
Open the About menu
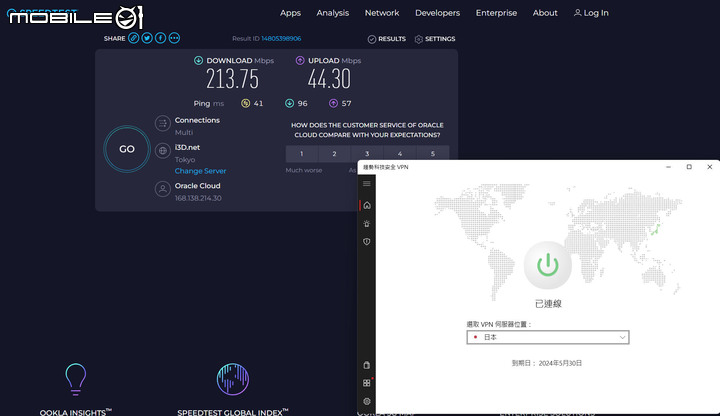545,13
